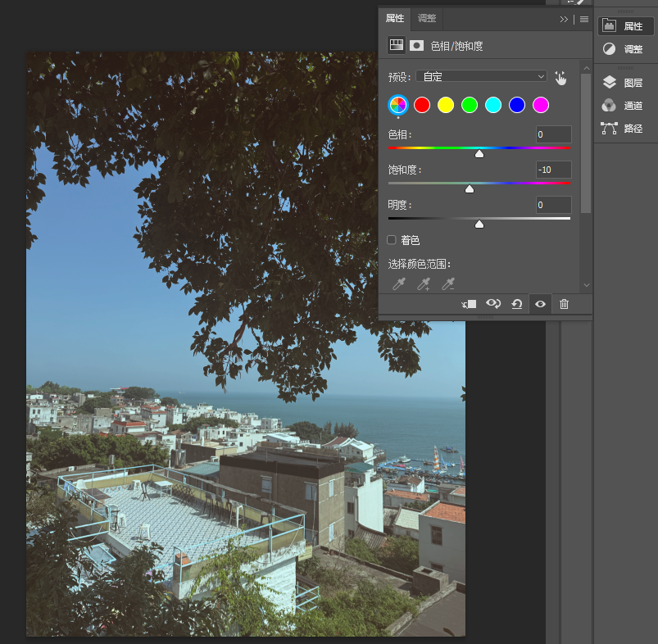Viewport: 658px width, 644px height.
Task: Open the Properties panel options menu
Action: point(583,20)
